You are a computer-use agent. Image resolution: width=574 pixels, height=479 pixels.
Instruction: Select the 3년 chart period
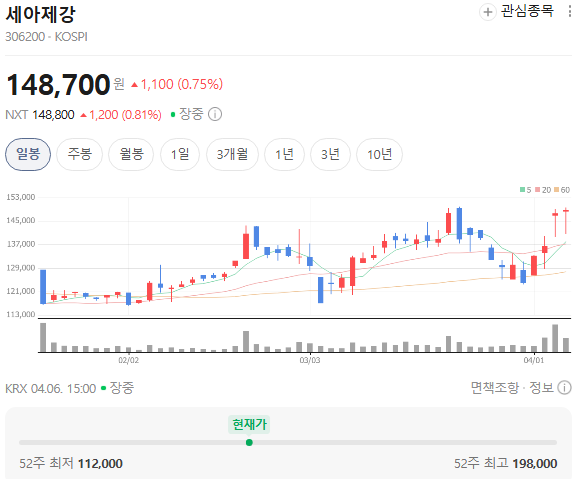click(330, 154)
